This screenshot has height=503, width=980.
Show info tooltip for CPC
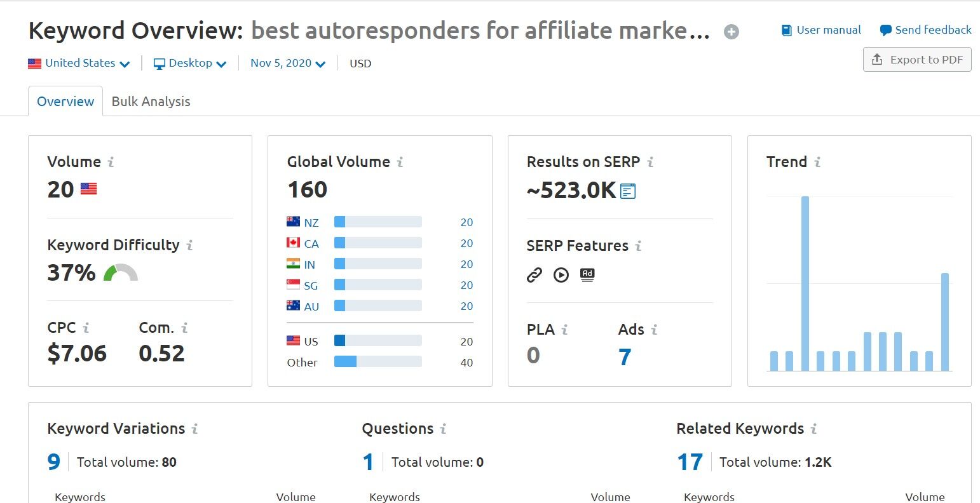pos(86,328)
